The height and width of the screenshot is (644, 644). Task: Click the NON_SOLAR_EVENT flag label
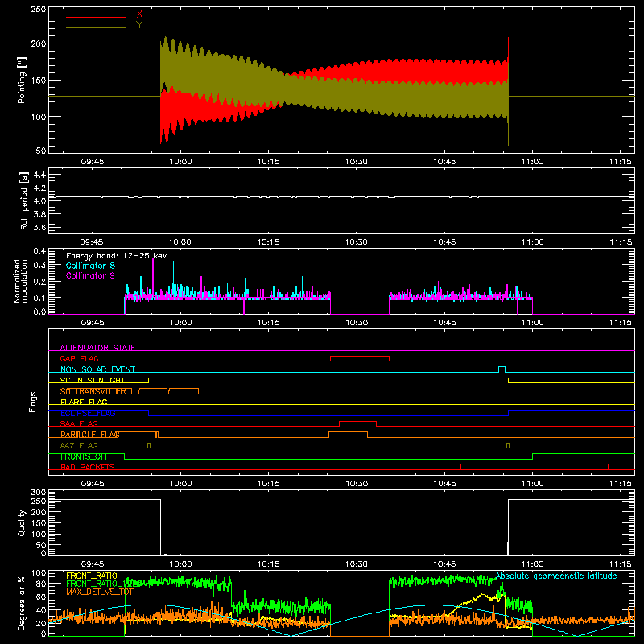[97, 369]
